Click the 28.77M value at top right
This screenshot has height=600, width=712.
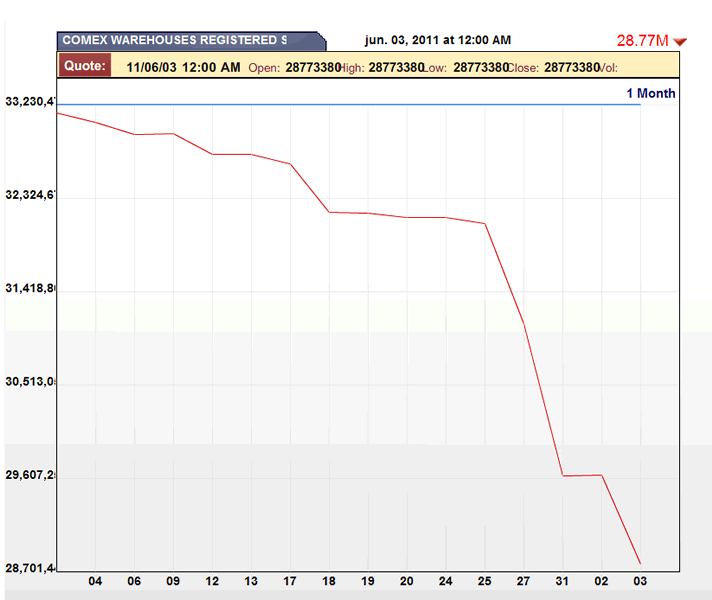(x=641, y=41)
